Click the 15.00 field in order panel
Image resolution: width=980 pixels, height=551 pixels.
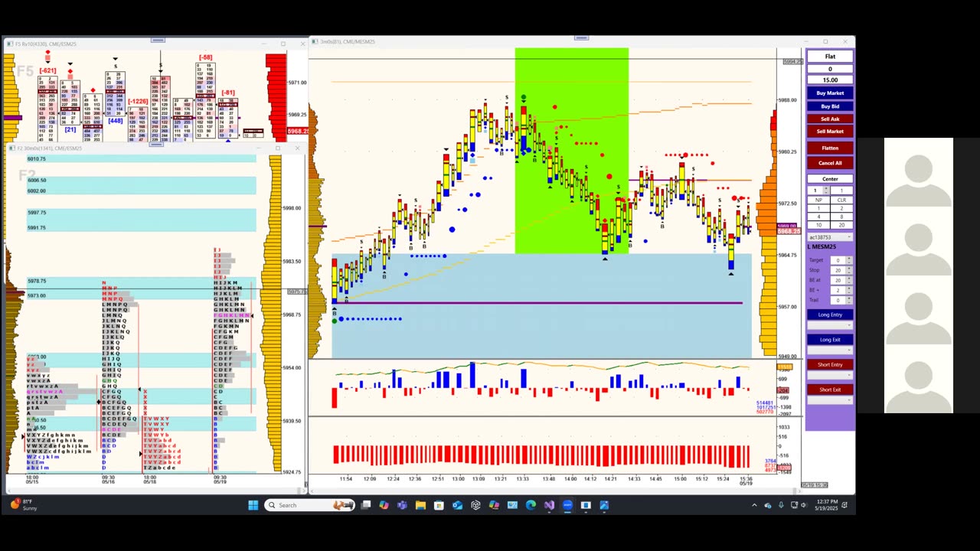tap(830, 80)
